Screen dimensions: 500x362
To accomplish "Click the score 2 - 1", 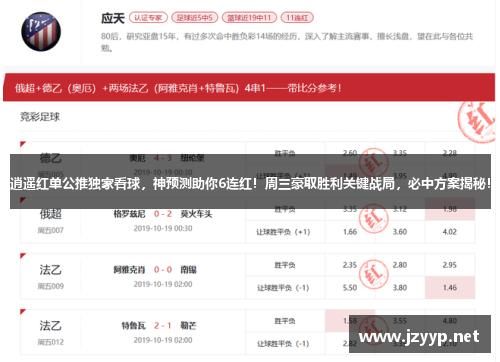I will [x=163, y=326].
